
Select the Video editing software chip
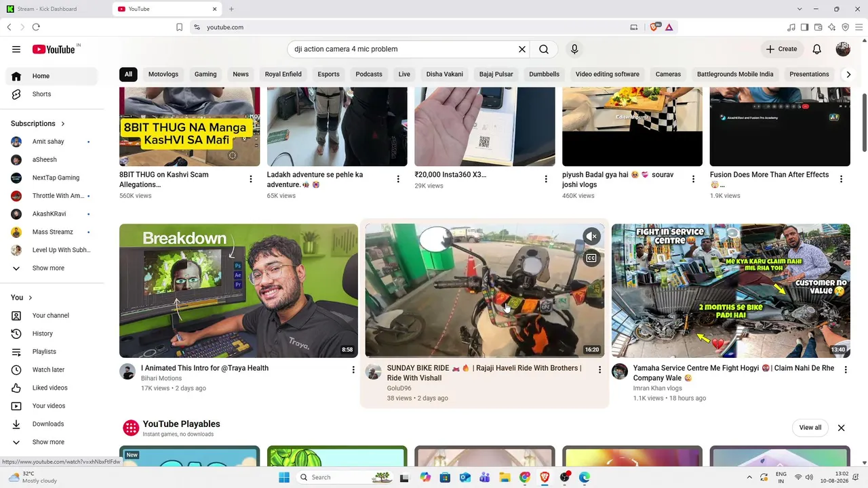608,75
